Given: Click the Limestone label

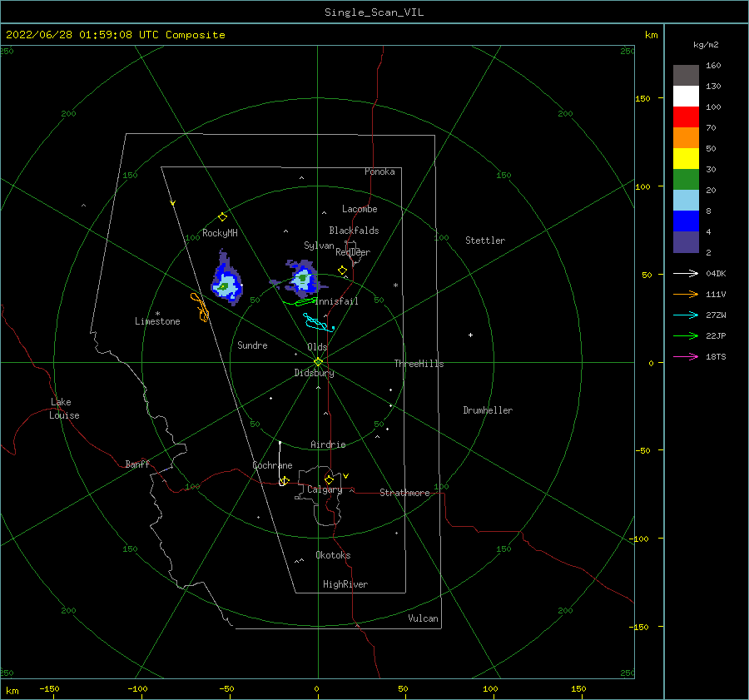Looking at the screenshot, I should (x=157, y=321).
